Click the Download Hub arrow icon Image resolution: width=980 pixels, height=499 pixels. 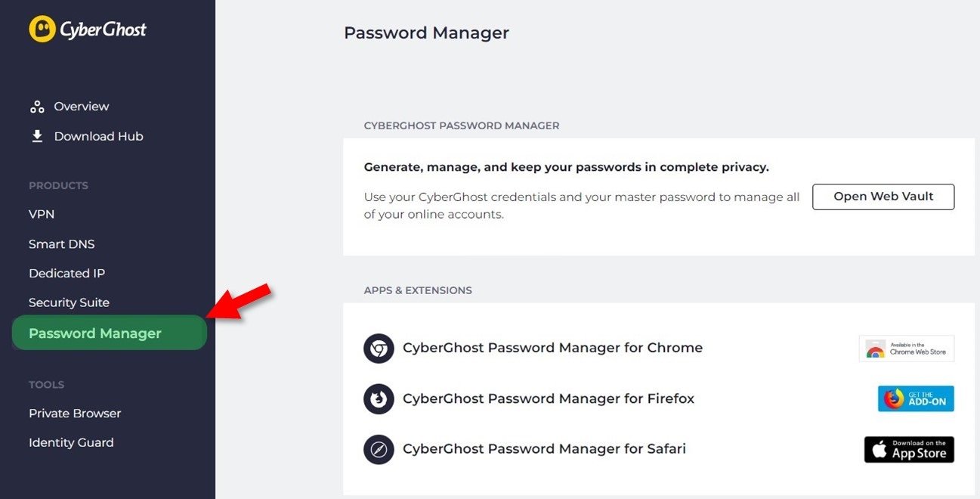click(37, 136)
